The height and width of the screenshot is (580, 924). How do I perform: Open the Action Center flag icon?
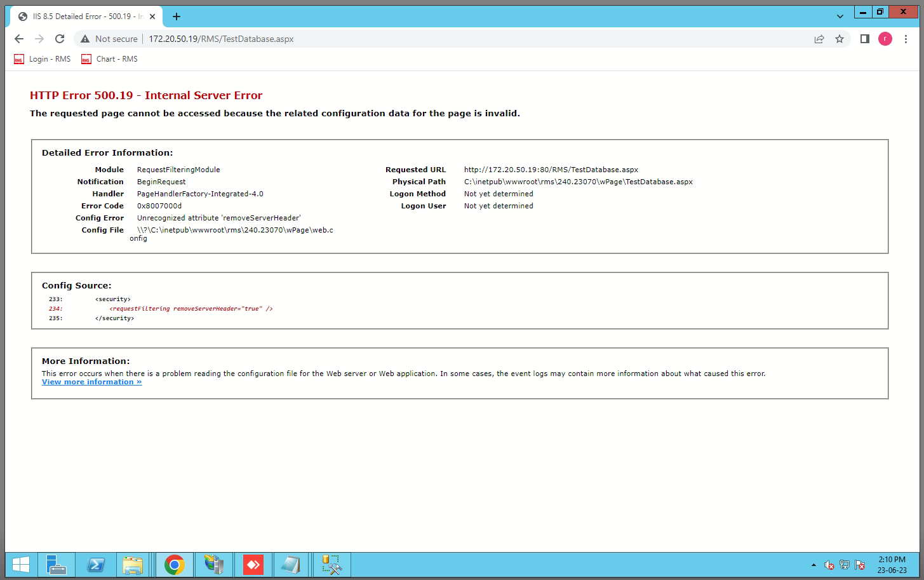click(860, 565)
